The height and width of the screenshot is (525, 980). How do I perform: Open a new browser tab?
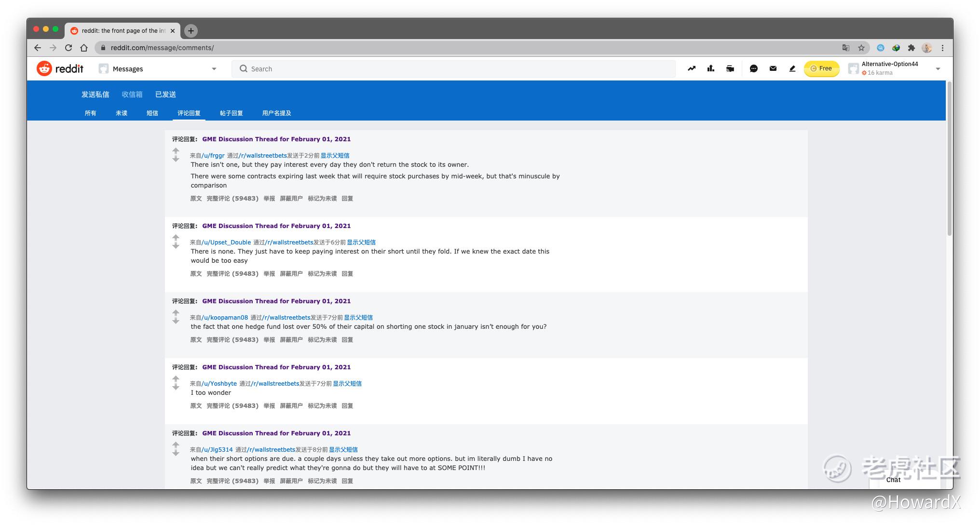[x=191, y=31]
